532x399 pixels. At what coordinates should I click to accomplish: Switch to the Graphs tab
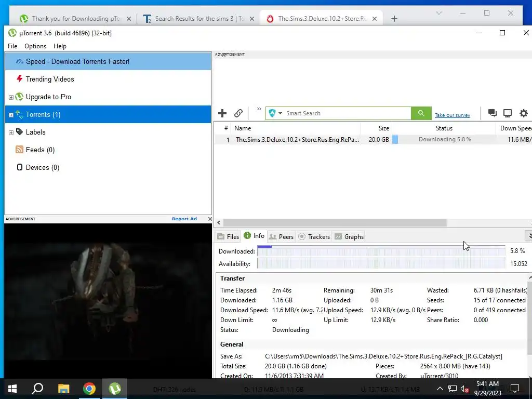tap(349, 236)
